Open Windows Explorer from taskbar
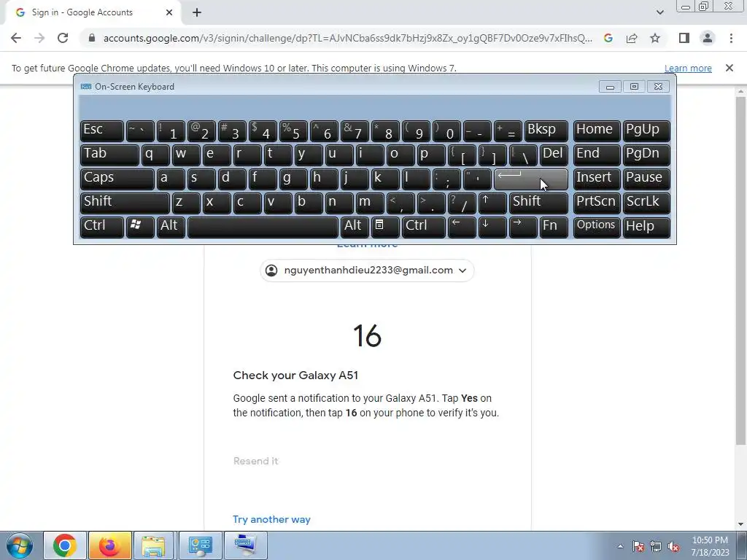This screenshot has height=560, width=747. 153,545
